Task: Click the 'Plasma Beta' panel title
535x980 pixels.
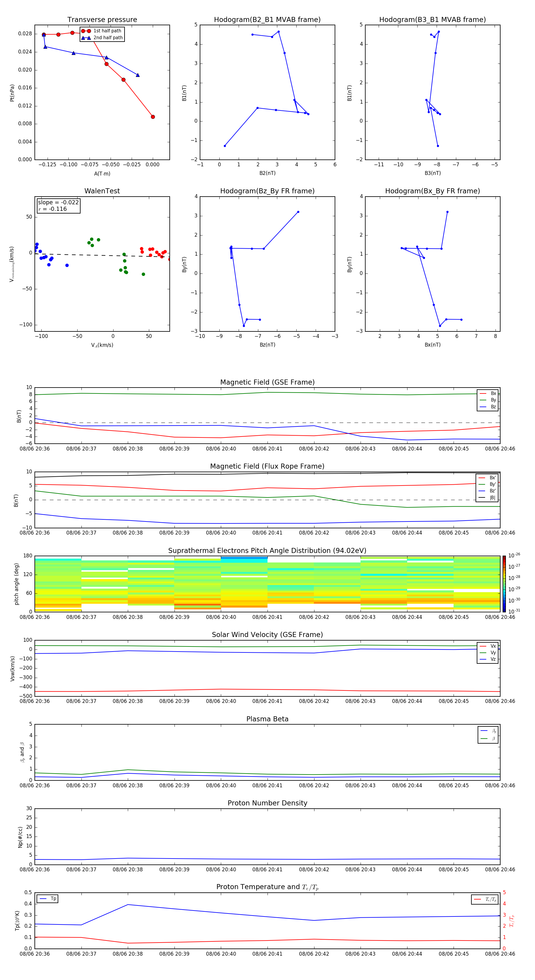Action: click(267, 719)
